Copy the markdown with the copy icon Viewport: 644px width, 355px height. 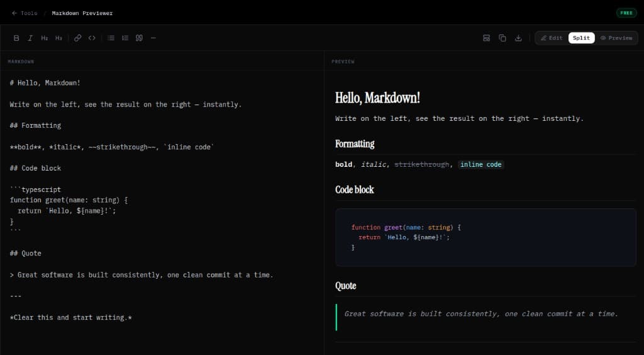502,38
